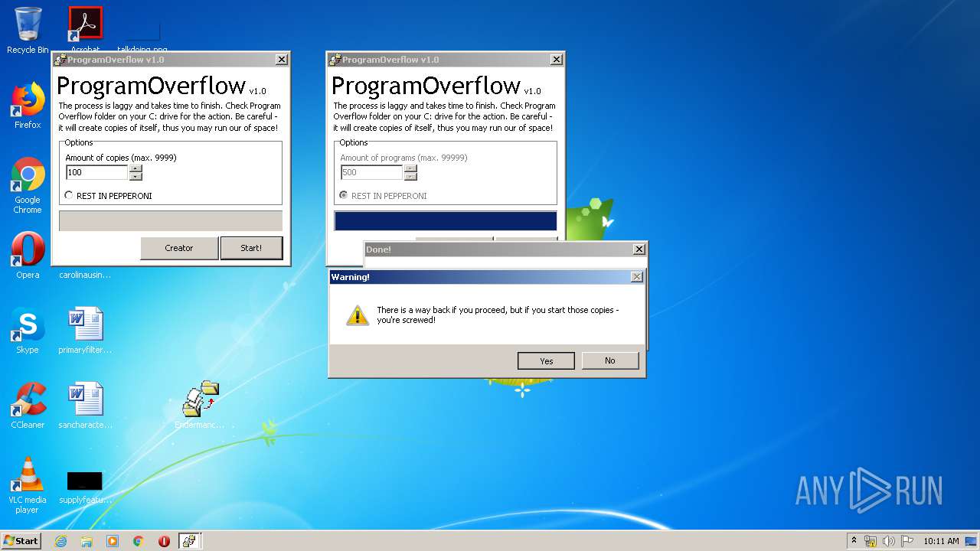Click the Amount of programs field showing 500

coord(371,173)
